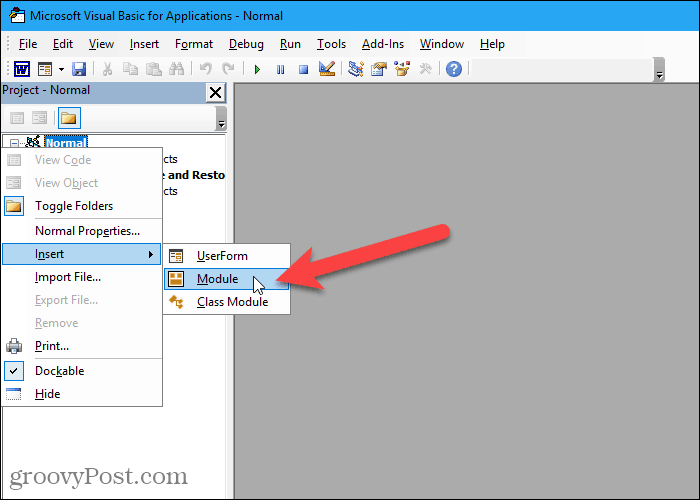Image resolution: width=700 pixels, height=500 pixels.
Task: Click the Cut scissors icon
Action: coord(107,69)
